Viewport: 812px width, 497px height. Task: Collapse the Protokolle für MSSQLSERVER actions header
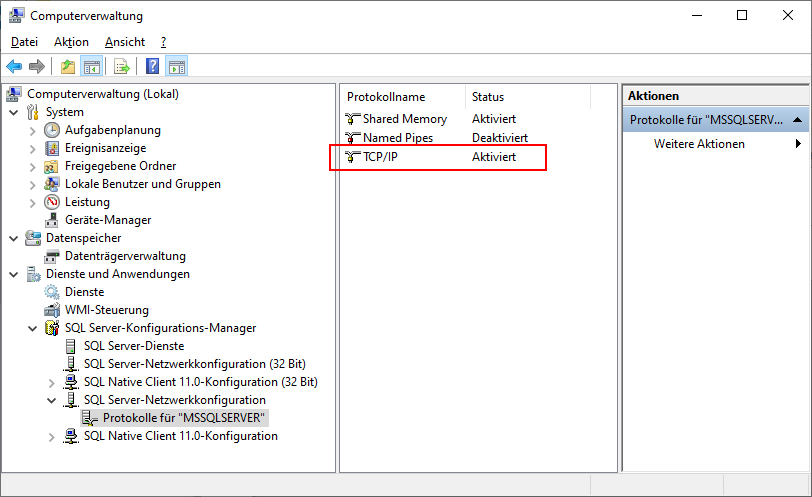[797, 120]
